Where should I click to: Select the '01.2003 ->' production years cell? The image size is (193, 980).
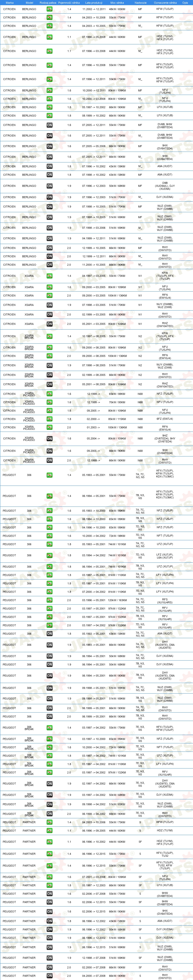[94, 427]
